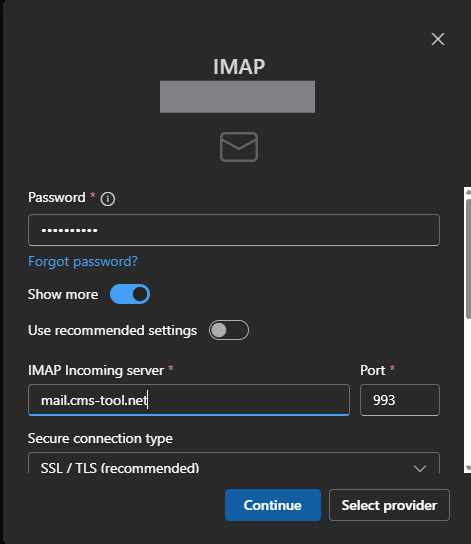Viewport: 471px width, 544px height.
Task: Click the Select provider button
Action: 389,505
